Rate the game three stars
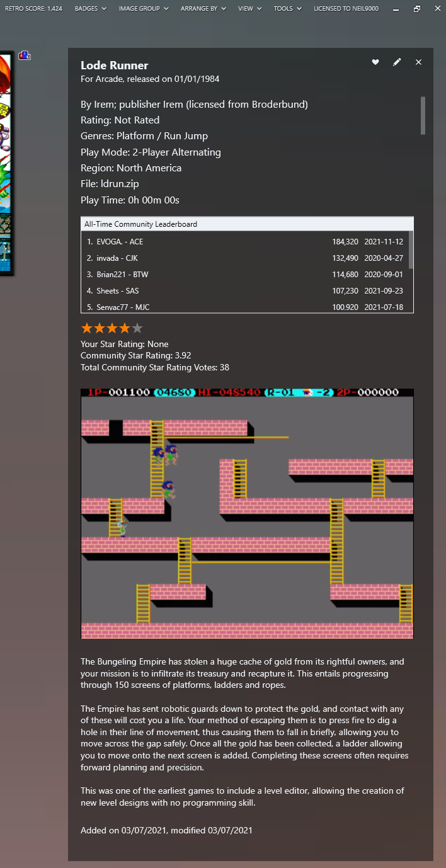 [x=112, y=328]
